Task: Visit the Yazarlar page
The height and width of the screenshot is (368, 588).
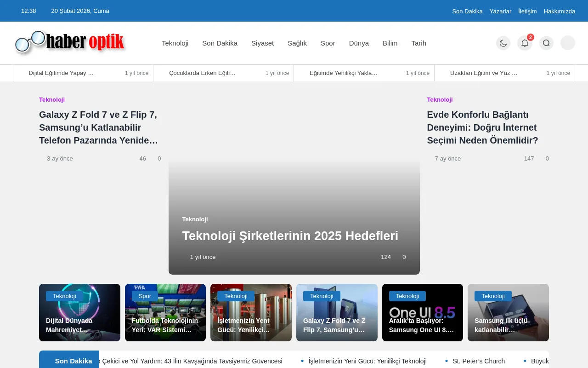Action: pos(500,11)
